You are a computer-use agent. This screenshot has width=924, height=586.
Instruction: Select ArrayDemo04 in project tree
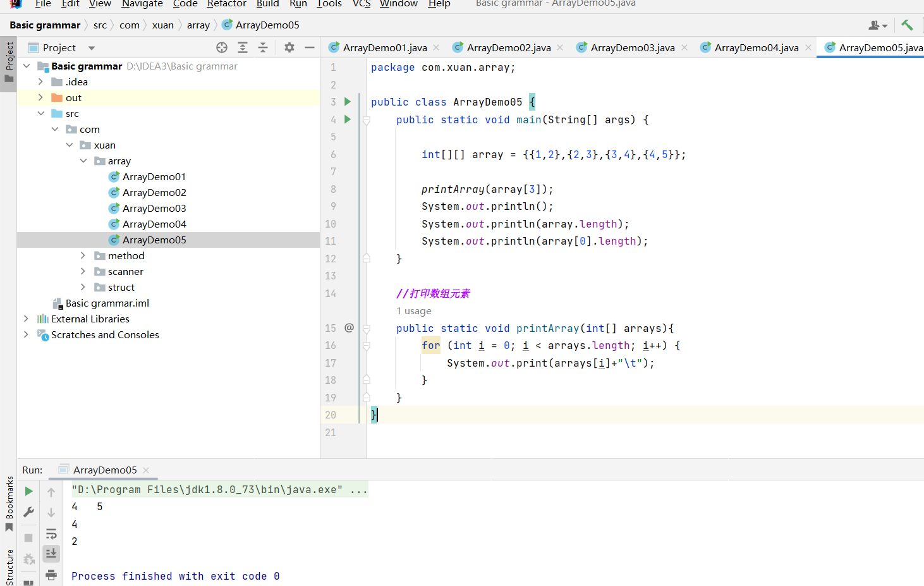point(154,224)
